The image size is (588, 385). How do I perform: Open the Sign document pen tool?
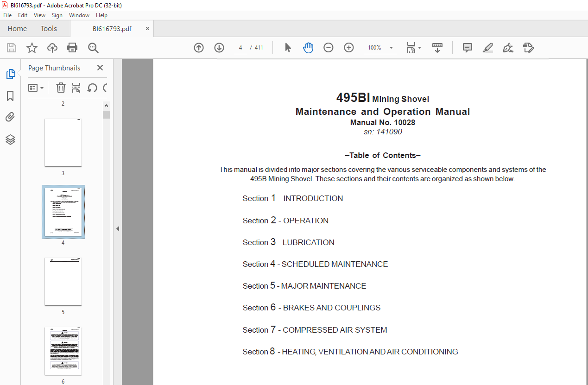508,48
